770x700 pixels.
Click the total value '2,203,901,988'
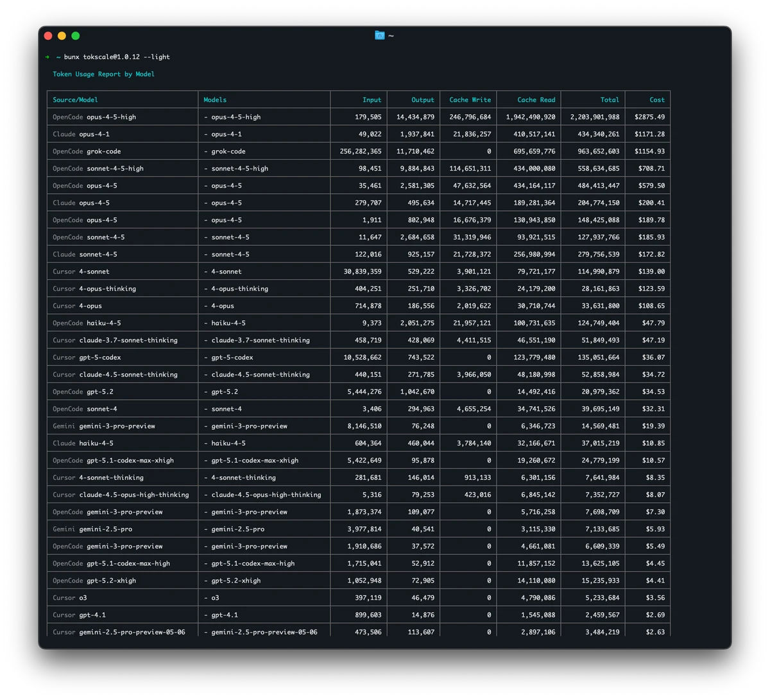click(x=595, y=117)
